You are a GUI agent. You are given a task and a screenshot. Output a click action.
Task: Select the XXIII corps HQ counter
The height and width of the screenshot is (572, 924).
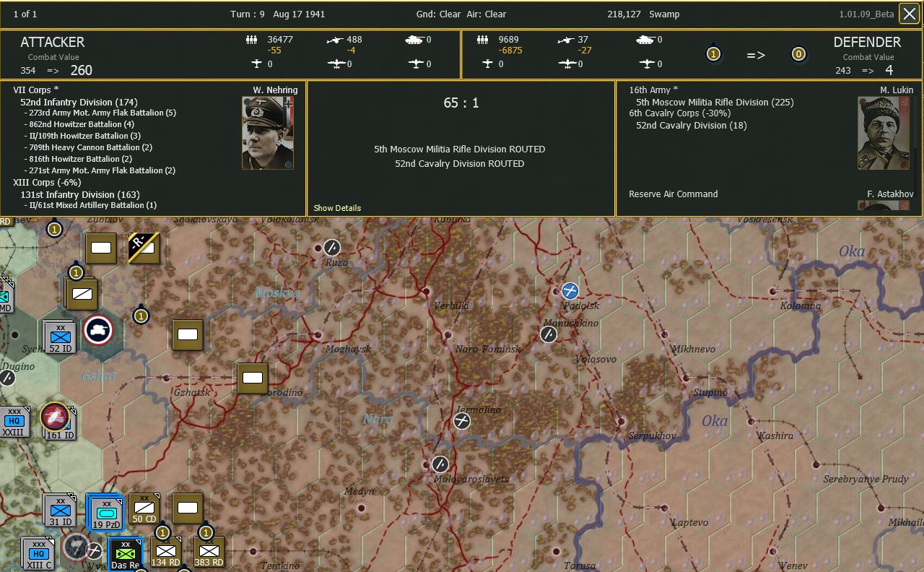[x=13, y=421]
